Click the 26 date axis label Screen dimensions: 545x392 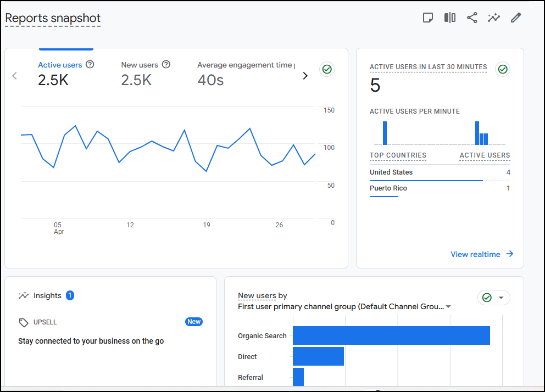[279, 225]
